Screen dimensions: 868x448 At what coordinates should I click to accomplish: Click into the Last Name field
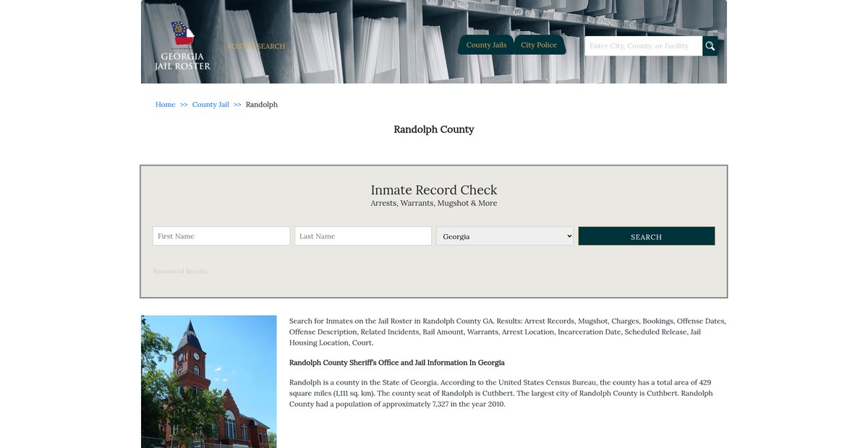pyautogui.click(x=363, y=236)
